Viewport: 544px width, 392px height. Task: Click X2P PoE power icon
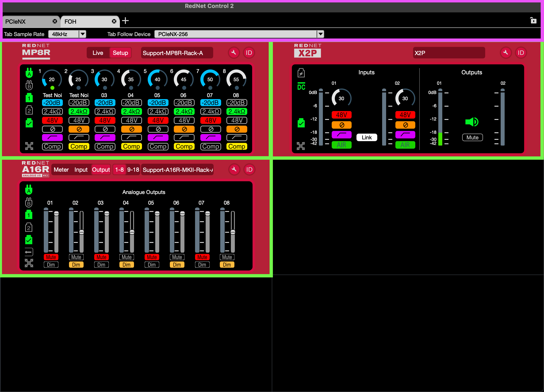pyautogui.click(x=301, y=73)
